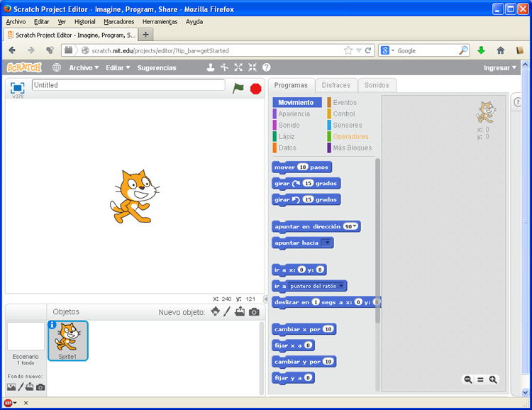
Task: Open Firefox bookmarks icon
Action: (x=520, y=50)
